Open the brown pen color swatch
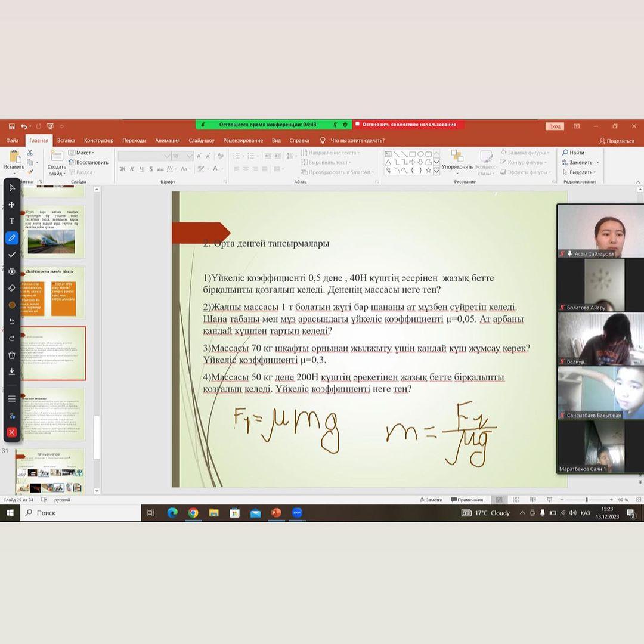The image size is (644, 644). pos(12,305)
